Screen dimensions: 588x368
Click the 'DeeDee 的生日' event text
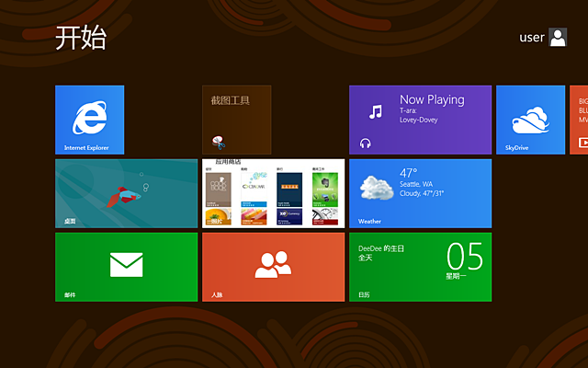click(x=381, y=248)
